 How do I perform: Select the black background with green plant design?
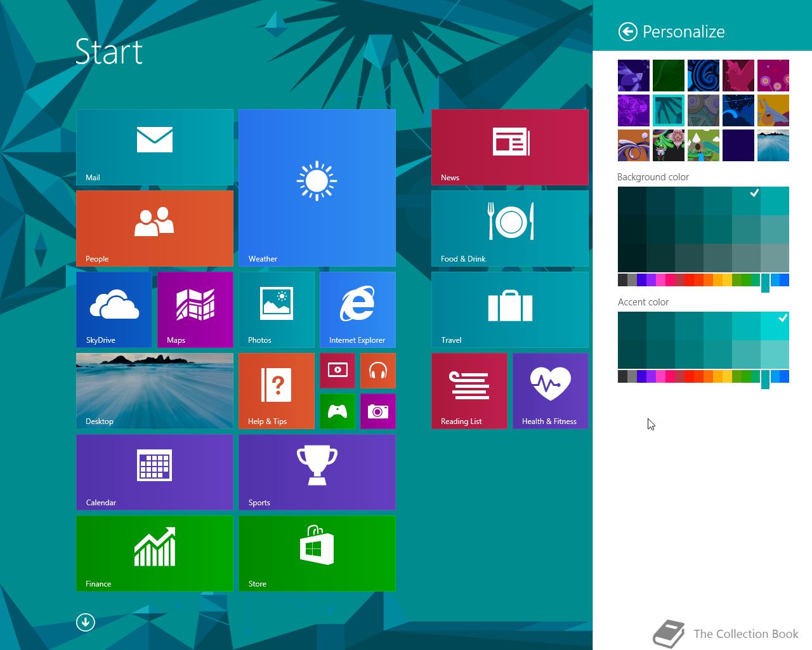669,145
